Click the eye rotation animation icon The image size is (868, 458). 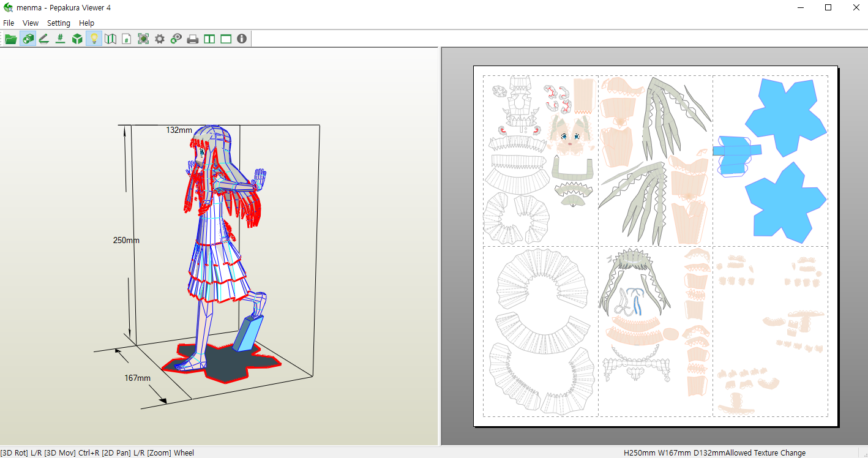176,39
